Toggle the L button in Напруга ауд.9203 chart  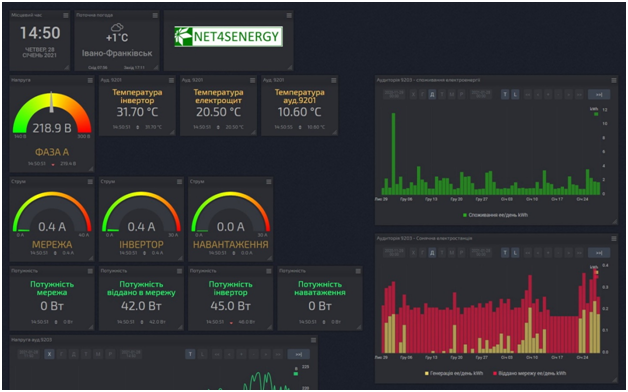[203, 354]
